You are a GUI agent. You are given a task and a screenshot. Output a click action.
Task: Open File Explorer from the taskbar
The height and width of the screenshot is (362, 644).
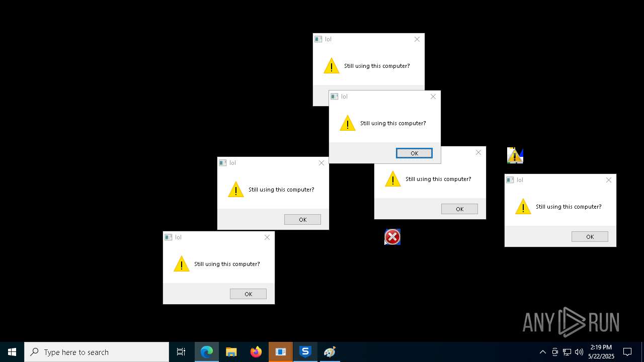coord(231,352)
